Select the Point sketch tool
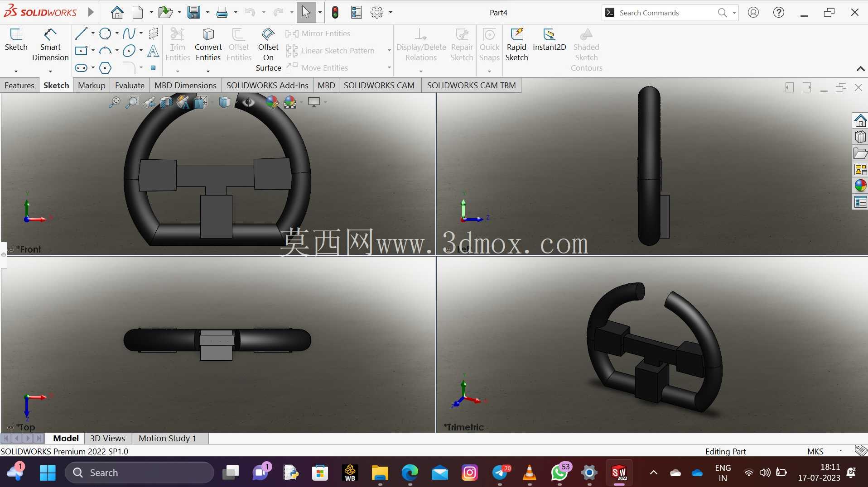Screen dimensions: 868x487 click(153, 68)
